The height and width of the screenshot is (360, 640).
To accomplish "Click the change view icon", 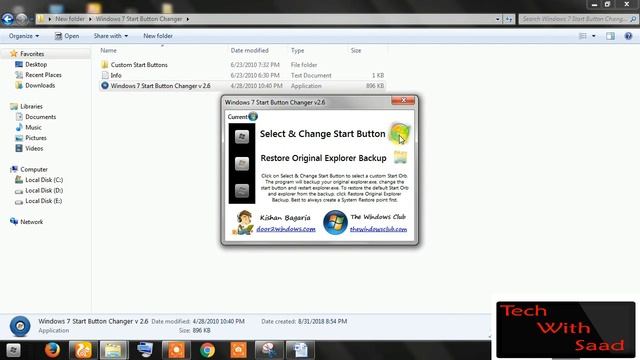I will [583, 36].
